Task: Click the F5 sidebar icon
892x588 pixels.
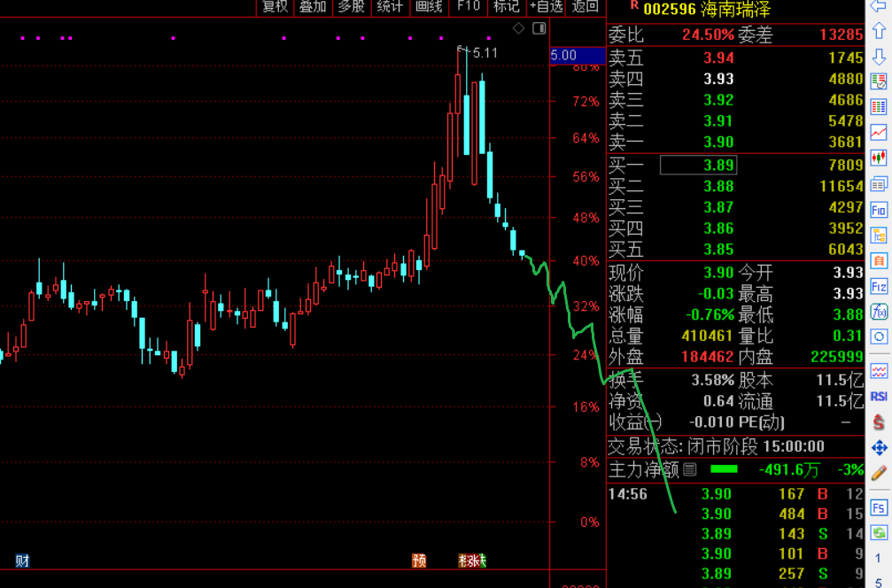Action: tap(879, 507)
